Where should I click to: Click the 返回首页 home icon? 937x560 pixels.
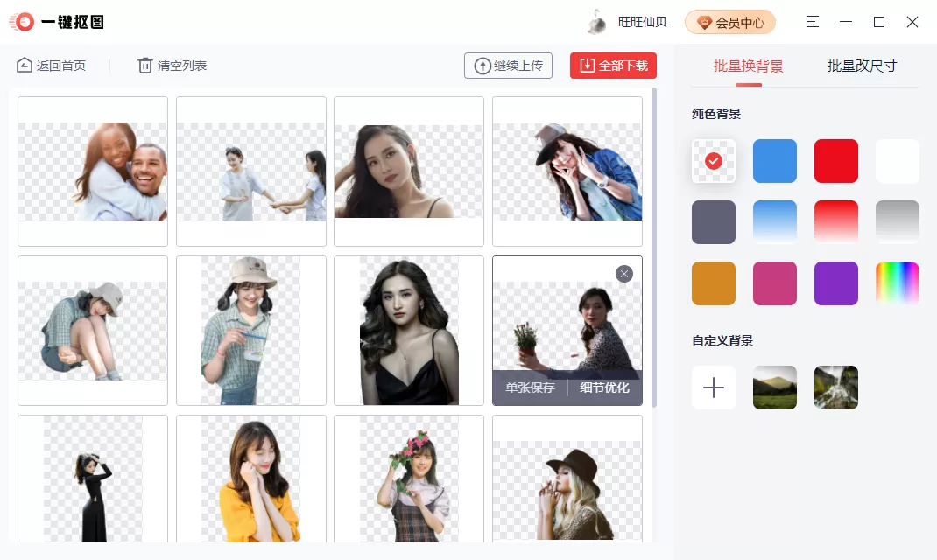[24, 65]
